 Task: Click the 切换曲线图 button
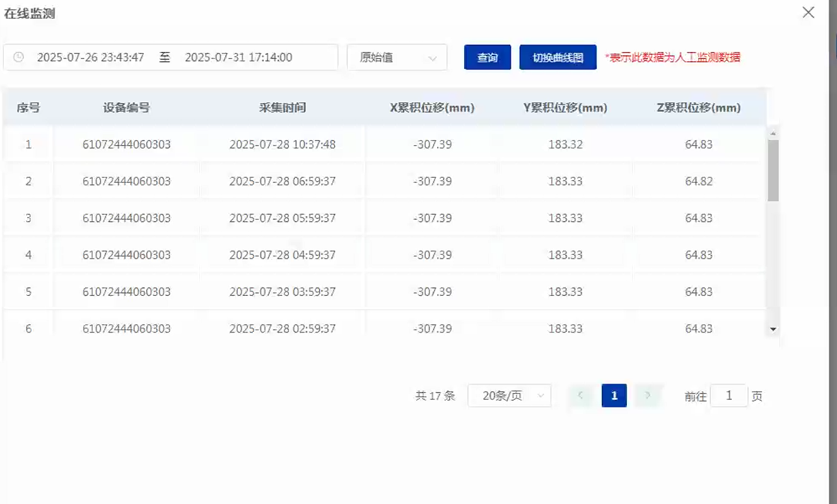(558, 57)
